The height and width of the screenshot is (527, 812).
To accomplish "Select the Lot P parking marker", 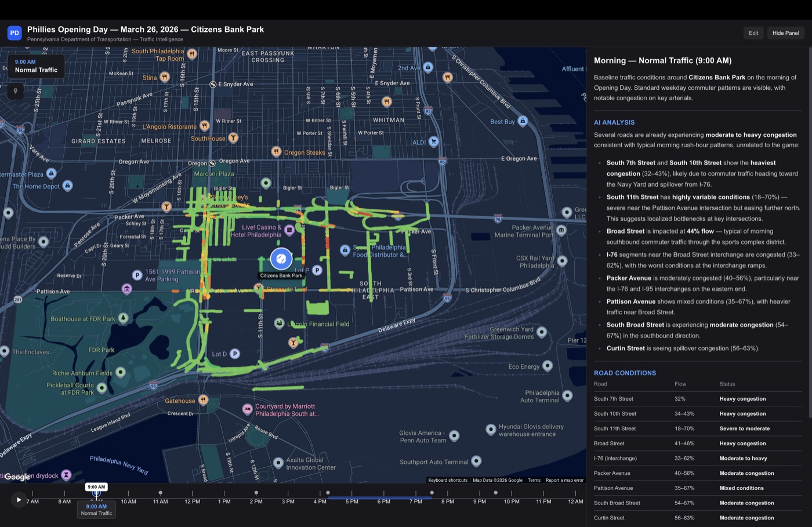I will click(x=317, y=270).
